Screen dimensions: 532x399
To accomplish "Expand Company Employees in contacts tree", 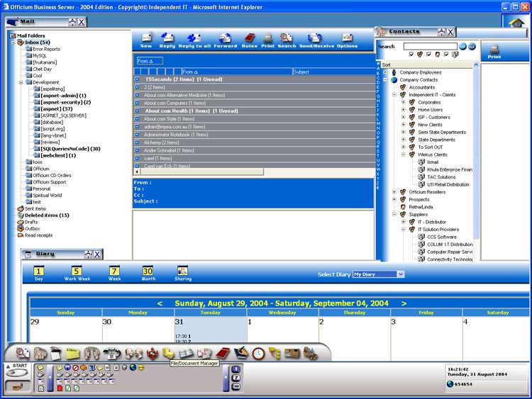I will pos(385,72).
